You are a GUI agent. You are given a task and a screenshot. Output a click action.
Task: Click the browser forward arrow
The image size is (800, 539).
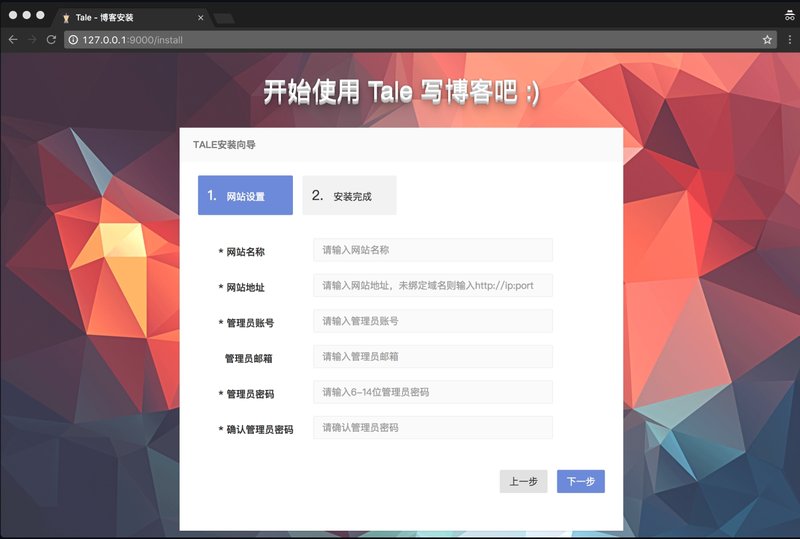tap(32, 40)
